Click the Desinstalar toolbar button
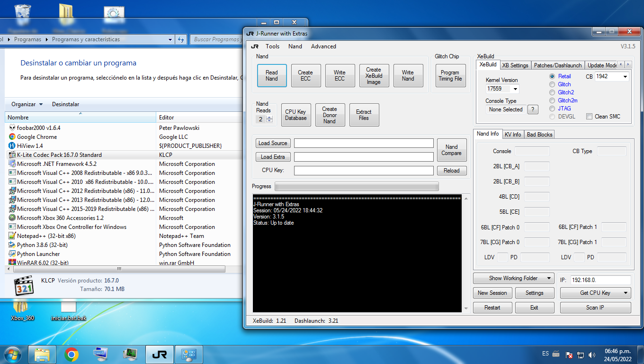 tap(66, 104)
